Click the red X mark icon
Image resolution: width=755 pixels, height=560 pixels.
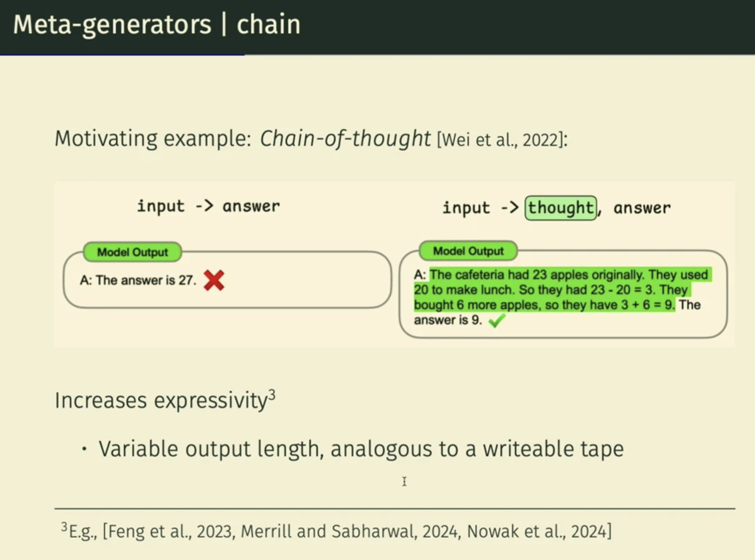214,280
